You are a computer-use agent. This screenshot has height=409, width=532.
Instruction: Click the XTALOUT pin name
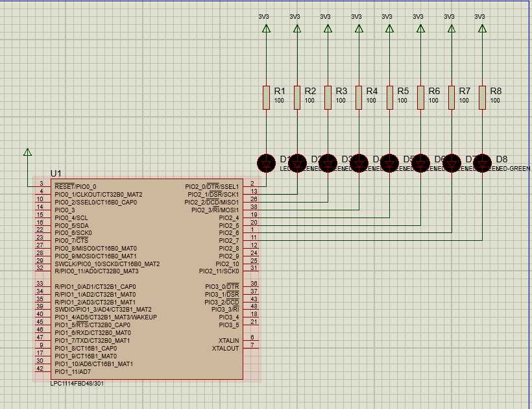click(226, 349)
